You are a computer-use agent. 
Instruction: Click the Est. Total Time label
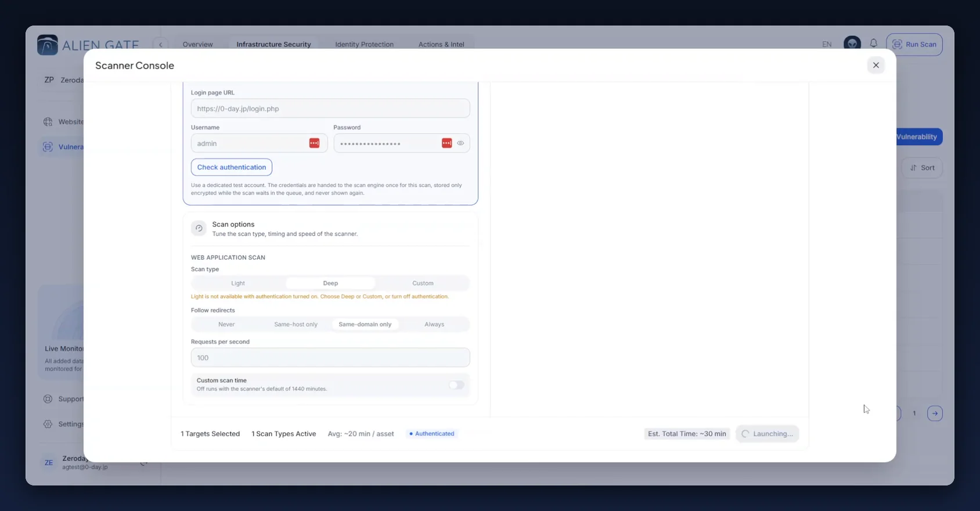(687, 434)
